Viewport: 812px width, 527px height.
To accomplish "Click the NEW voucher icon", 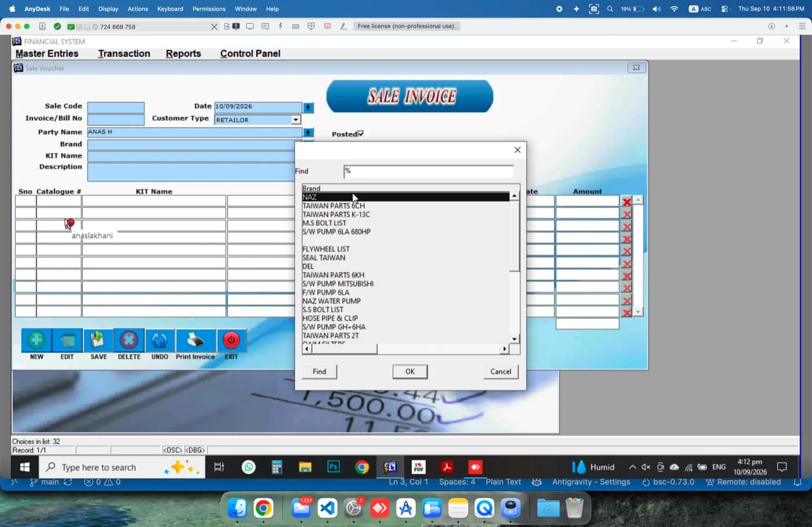I will 36,340.
